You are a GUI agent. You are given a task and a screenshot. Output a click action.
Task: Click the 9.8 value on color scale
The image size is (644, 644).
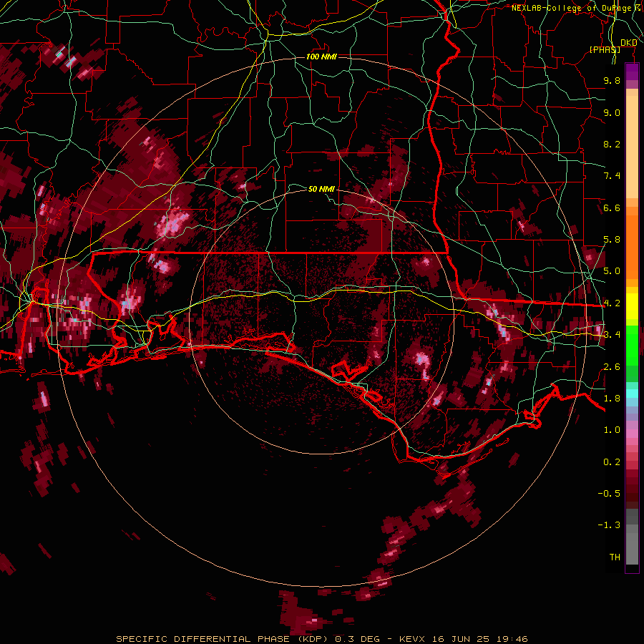pyautogui.click(x=612, y=80)
